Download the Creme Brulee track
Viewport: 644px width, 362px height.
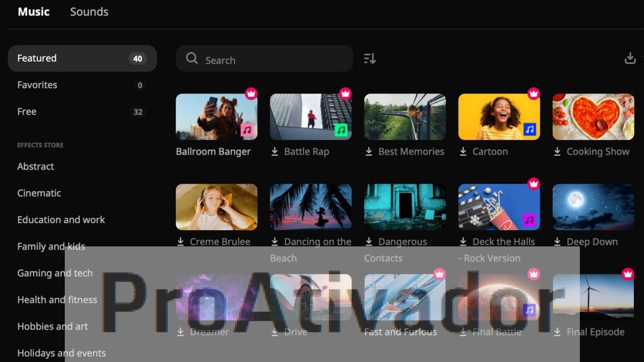click(x=181, y=241)
